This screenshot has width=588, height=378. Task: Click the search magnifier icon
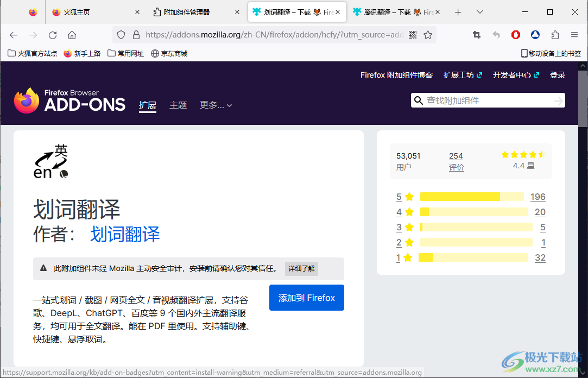coord(419,100)
